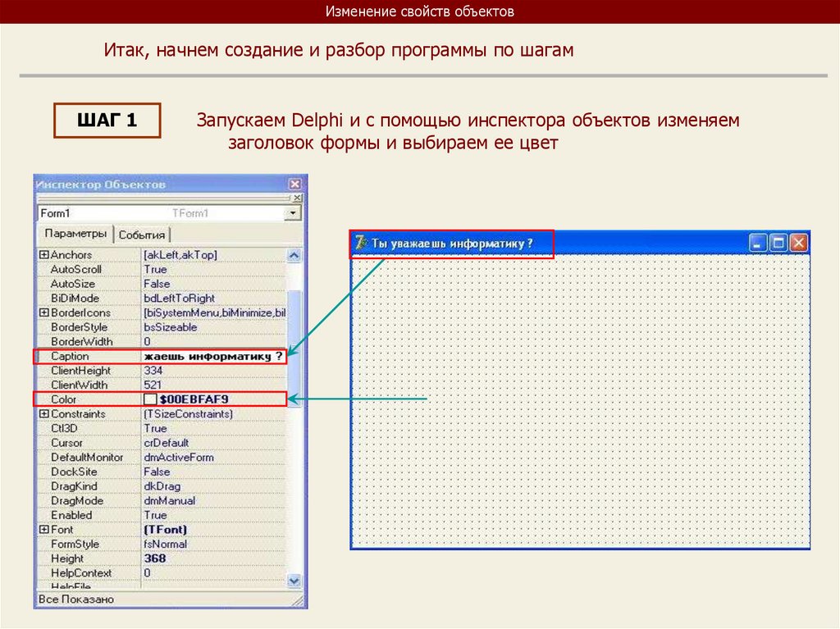Image resolution: width=840 pixels, height=629 pixels.
Task: Click the (TFont) value
Action: pos(166,530)
